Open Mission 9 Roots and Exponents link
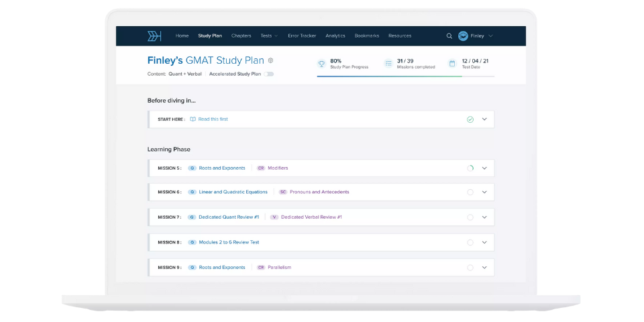The width and height of the screenshot is (644, 322). (x=222, y=268)
